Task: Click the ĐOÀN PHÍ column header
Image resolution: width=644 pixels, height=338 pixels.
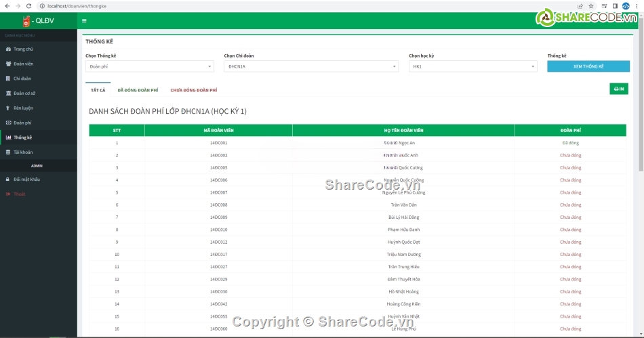Action: (x=571, y=131)
